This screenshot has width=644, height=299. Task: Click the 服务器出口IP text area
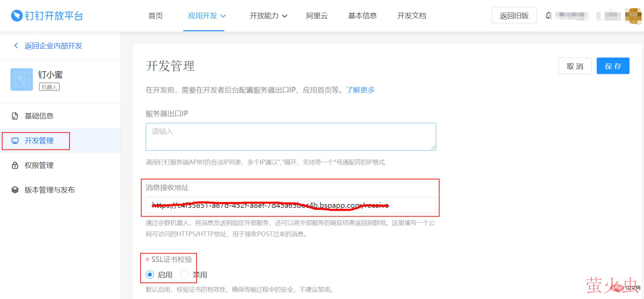coord(291,137)
